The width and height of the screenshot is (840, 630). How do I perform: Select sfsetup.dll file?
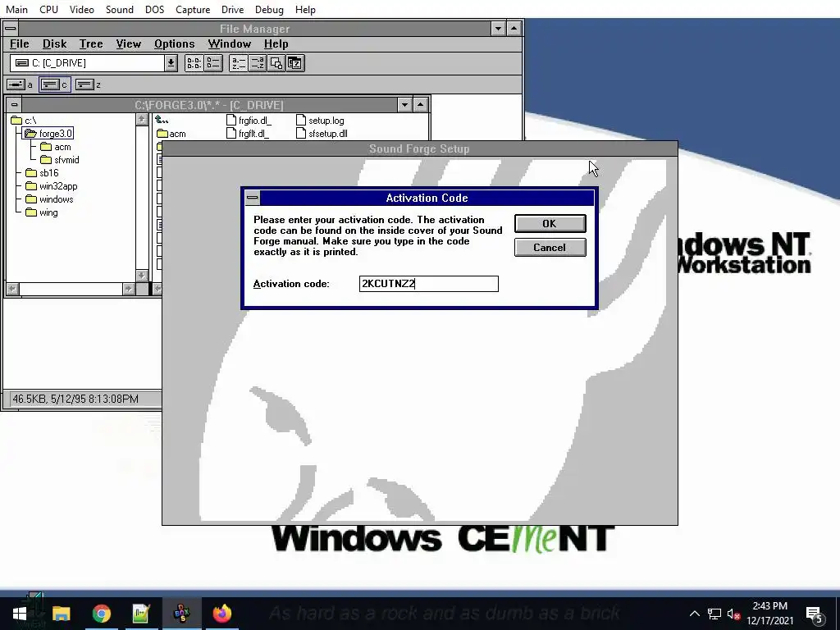coord(322,134)
